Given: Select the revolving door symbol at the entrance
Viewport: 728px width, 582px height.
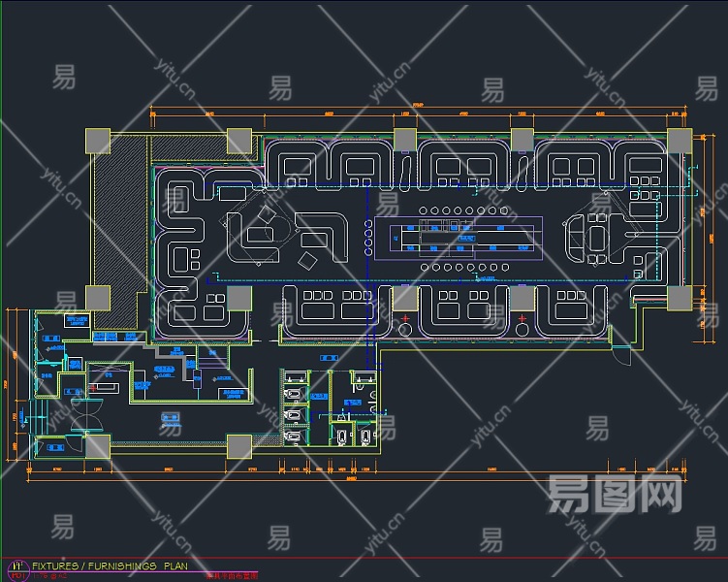Looking at the screenshot, I should [x=87, y=414].
